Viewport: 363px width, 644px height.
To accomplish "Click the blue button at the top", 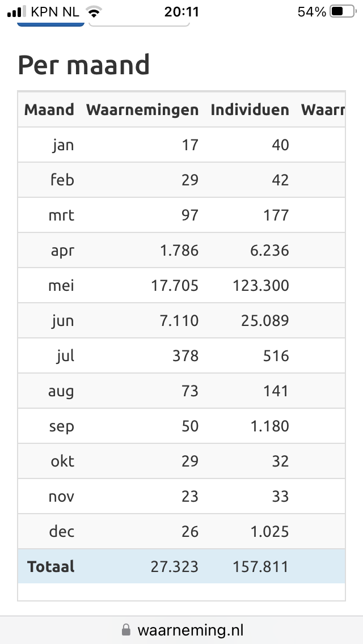I will pyautogui.click(x=51, y=24).
